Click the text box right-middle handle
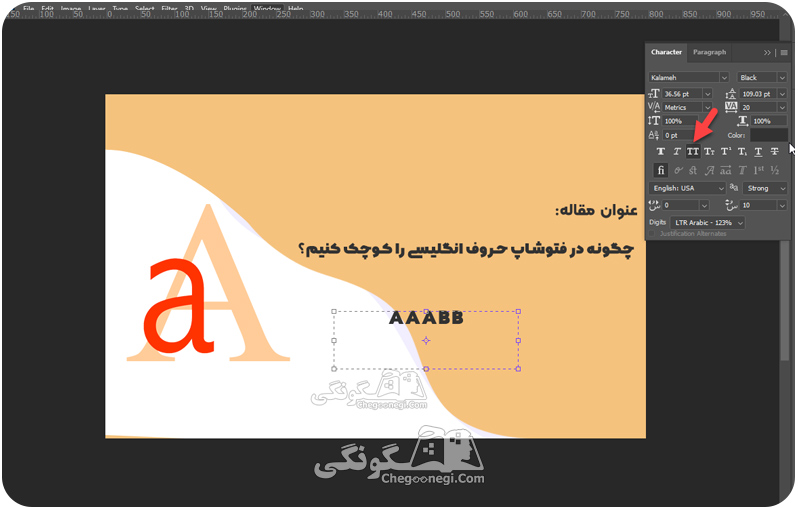This screenshot has height=508, width=798. pyautogui.click(x=518, y=341)
